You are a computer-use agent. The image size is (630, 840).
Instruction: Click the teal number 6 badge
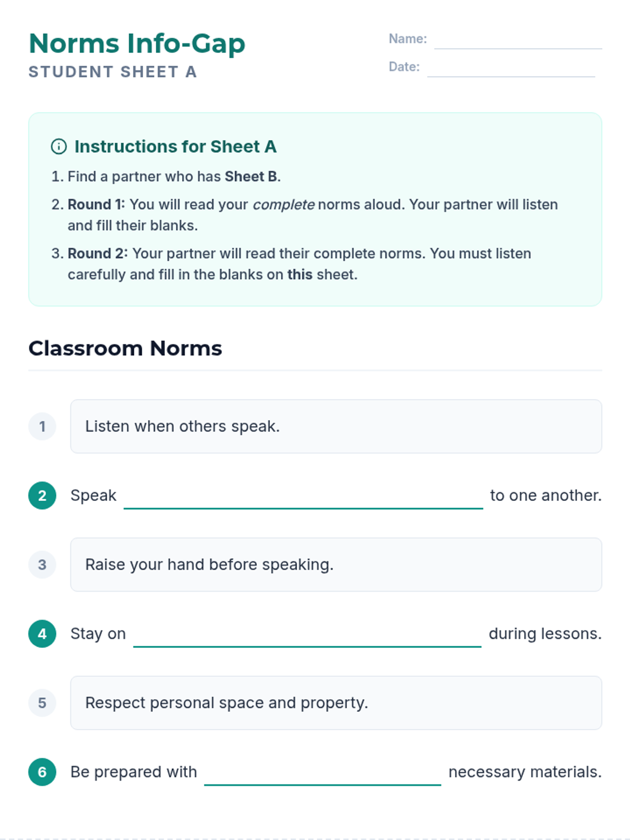43,772
